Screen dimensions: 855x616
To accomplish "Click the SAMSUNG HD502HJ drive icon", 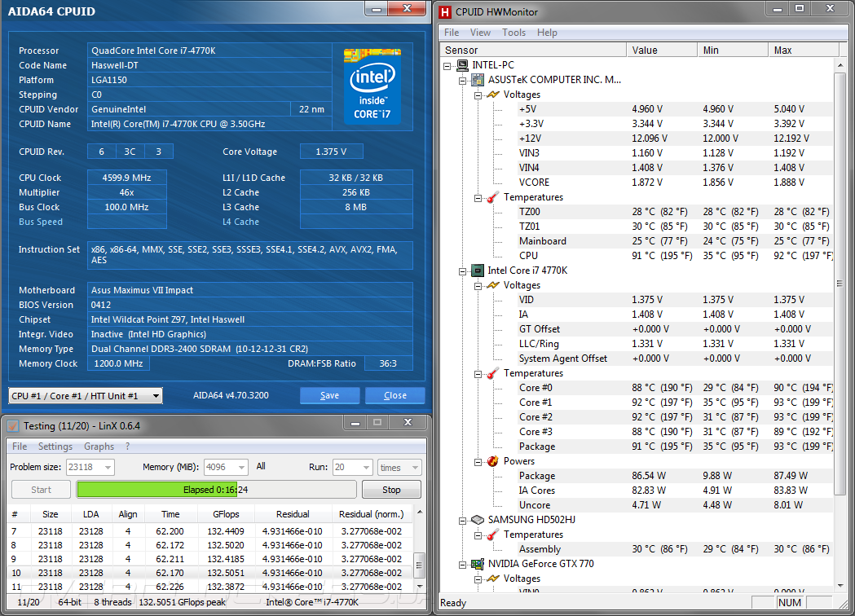I will (478, 520).
